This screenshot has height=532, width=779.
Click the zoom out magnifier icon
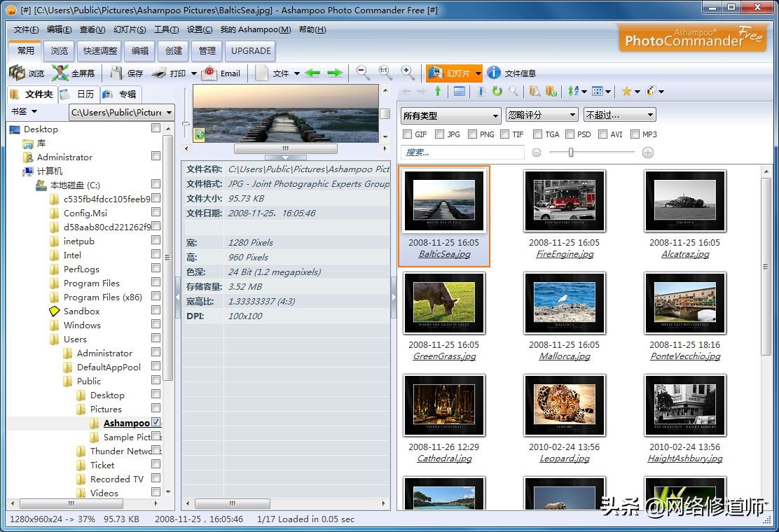point(362,72)
